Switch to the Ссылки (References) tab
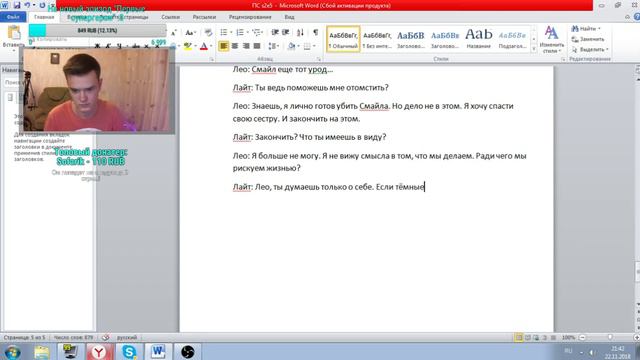The image size is (640, 360). [171, 17]
